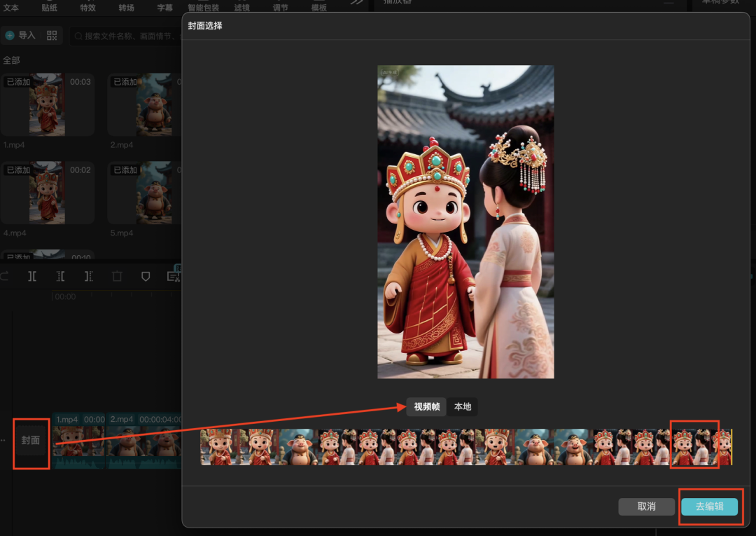Viewport: 756px width, 536px height.
Task: Click the trim left edge tool
Action: (x=61, y=277)
